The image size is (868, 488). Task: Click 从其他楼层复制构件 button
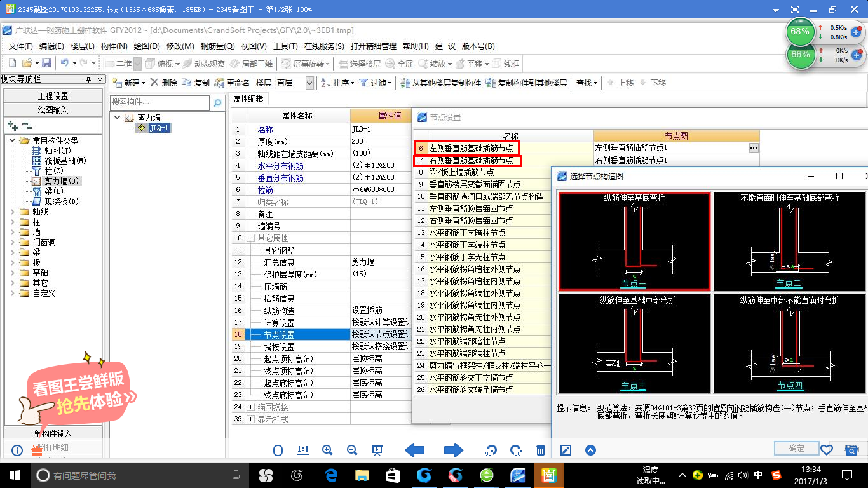[x=440, y=83]
